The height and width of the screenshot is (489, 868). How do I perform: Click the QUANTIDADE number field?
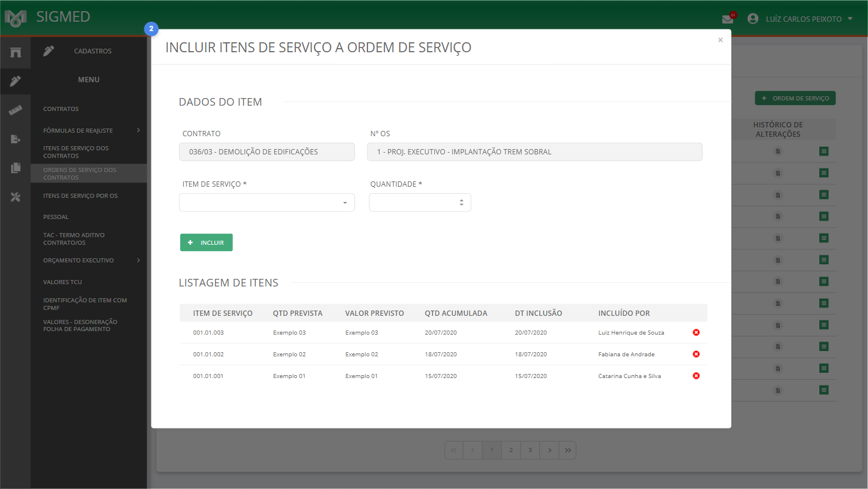pos(420,203)
